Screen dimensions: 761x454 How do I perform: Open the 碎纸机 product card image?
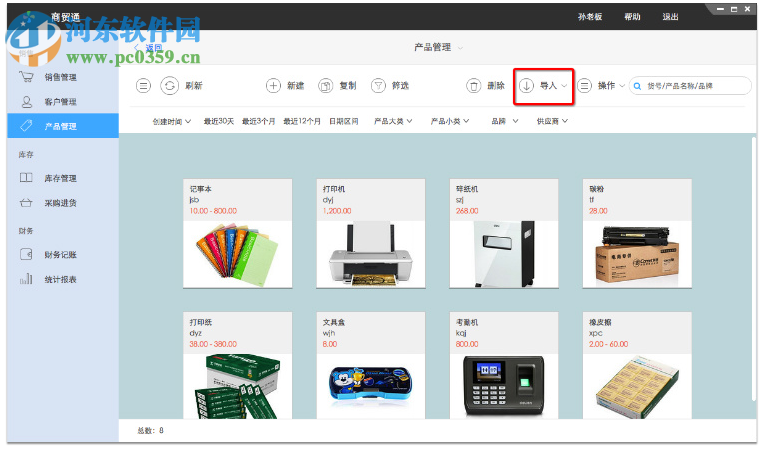[x=504, y=254]
